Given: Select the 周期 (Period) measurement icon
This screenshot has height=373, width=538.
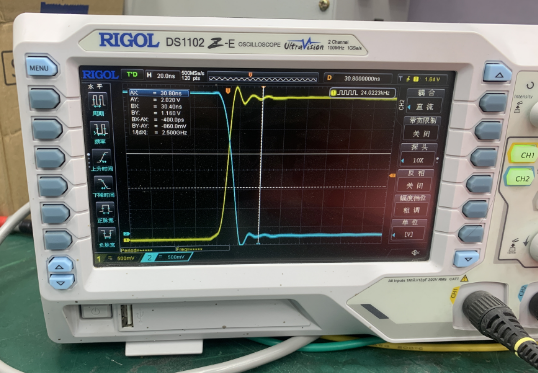Looking at the screenshot, I should pyautogui.click(x=97, y=104).
